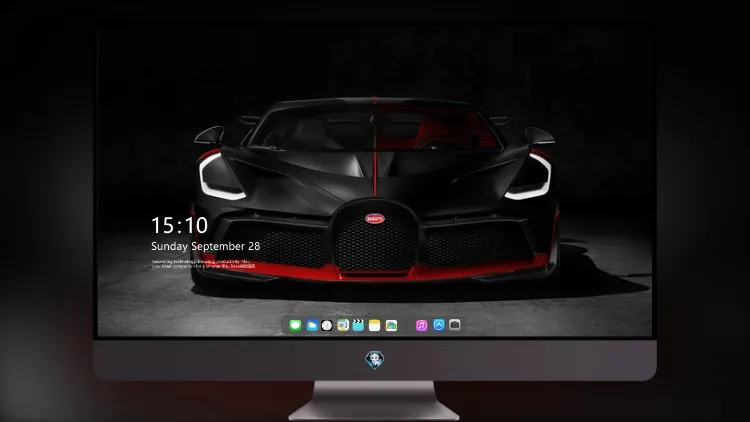Open the Camera app in dock
This screenshot has width=750, height=422.
click(x=454, y=325)
